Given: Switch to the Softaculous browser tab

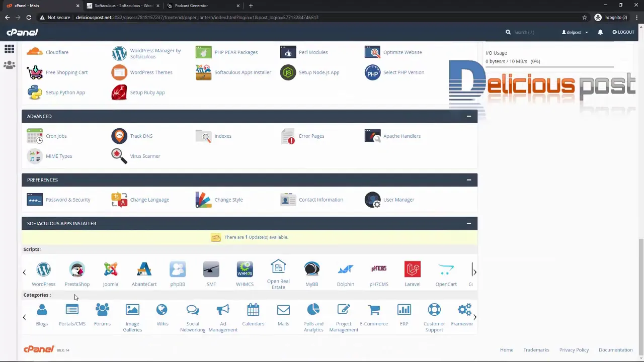Looking at the screenshot, I should (123, 6).
